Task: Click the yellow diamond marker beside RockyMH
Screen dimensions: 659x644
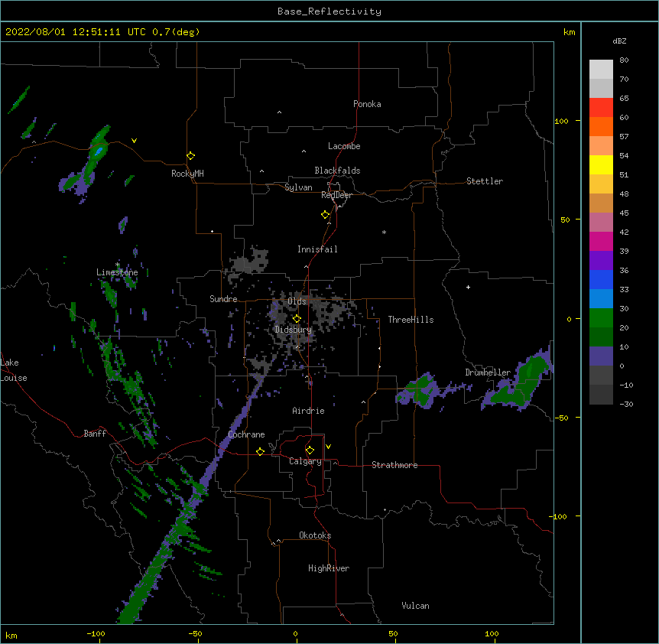Action: click(x=191, y=156)
